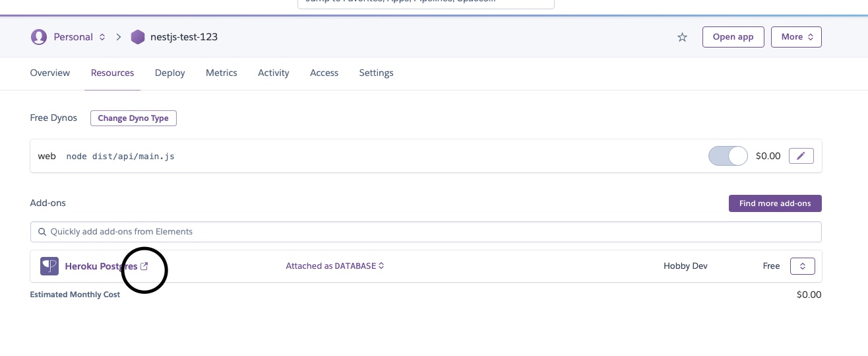The image size is (868, 356).
Task: Open the Metrics tab
Action: [222, 73]
